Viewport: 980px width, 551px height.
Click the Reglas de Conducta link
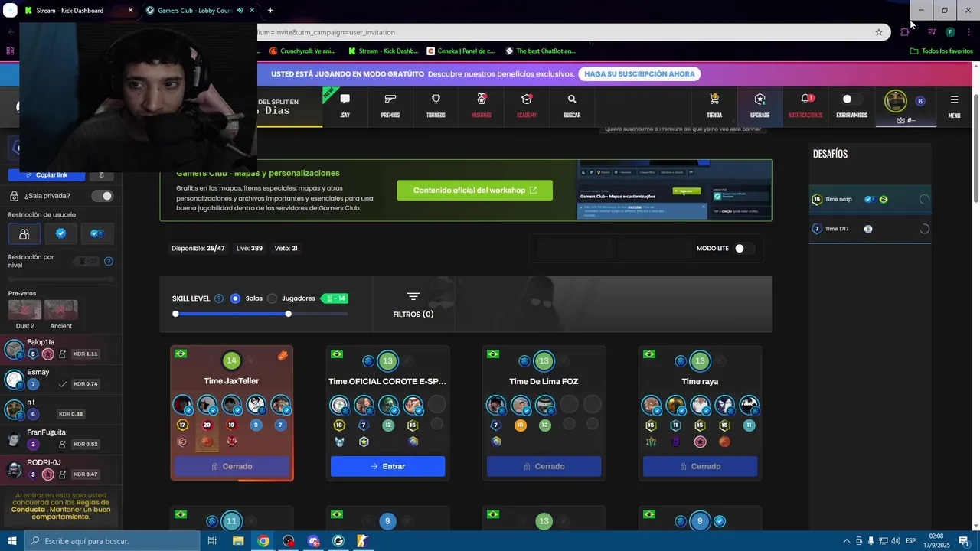coord(61,506)
